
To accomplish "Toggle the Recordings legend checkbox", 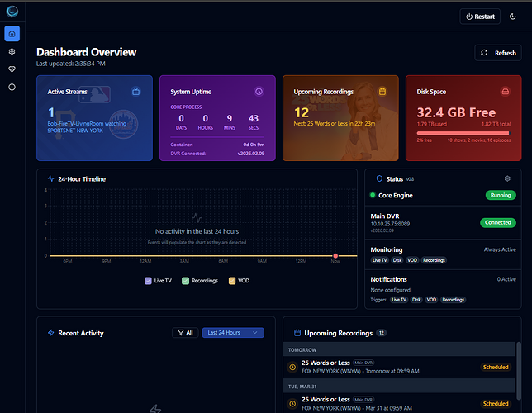I will pyautogui.click(x=186, y=281).
